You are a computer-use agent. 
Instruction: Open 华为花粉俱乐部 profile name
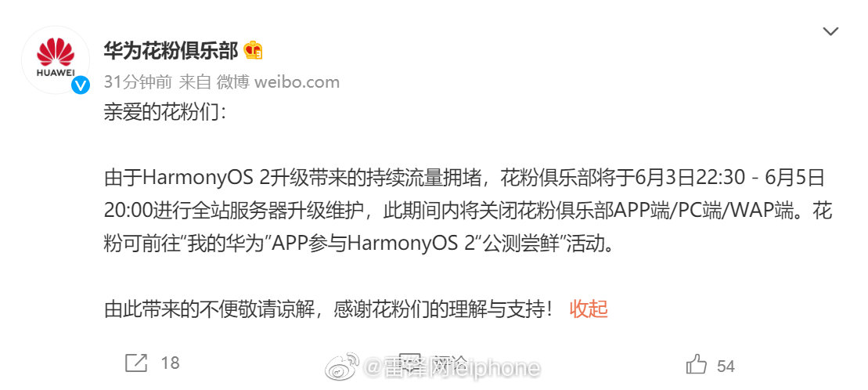(x=171, y=51)
